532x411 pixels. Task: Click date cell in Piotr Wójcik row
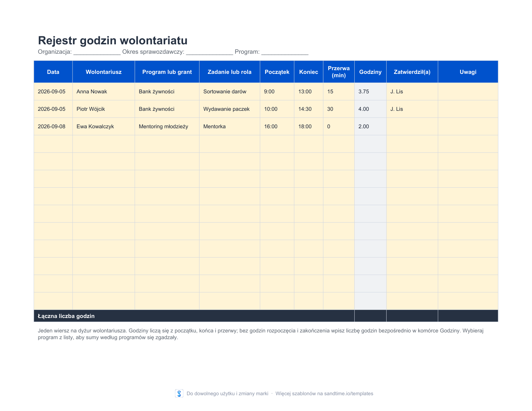coord(53,109)
